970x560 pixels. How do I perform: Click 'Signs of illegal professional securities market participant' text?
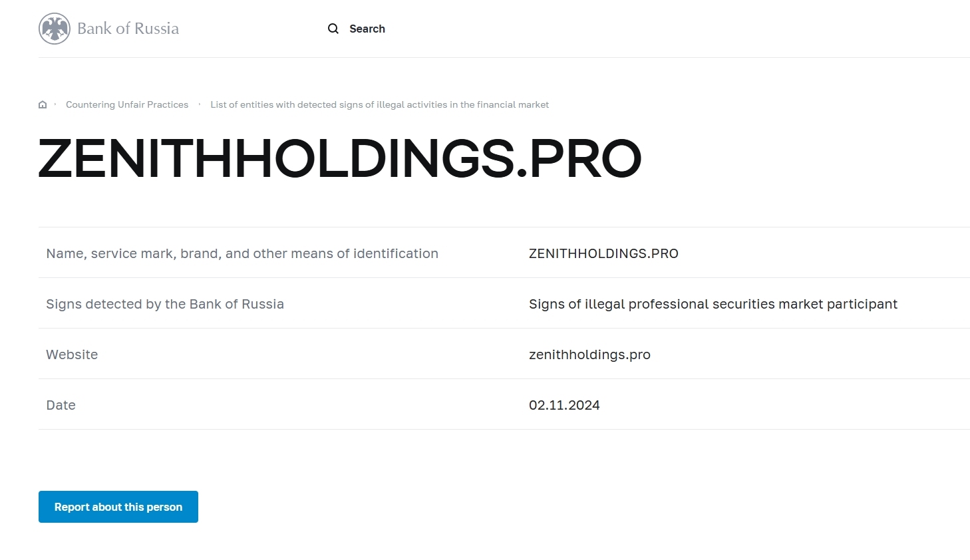713,304
